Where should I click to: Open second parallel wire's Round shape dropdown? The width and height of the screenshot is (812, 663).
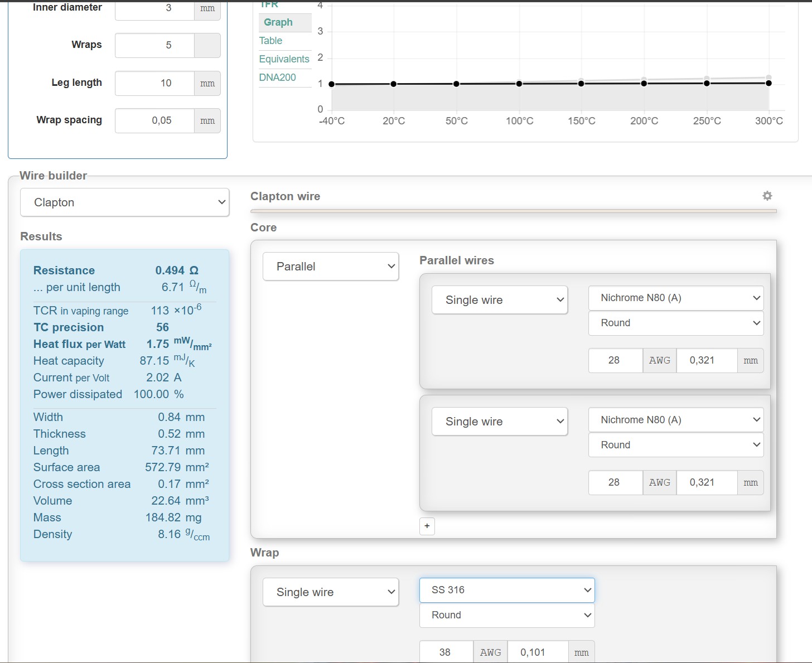coord(675,445)
